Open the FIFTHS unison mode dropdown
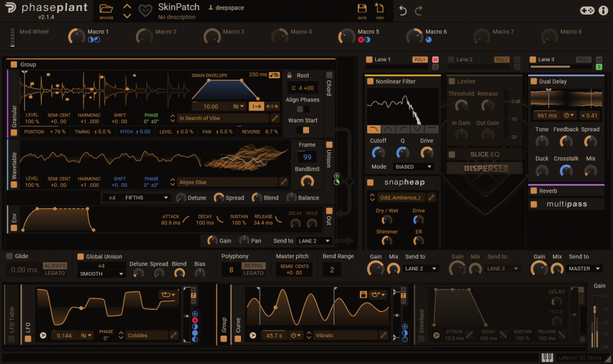 click(146, 197)
